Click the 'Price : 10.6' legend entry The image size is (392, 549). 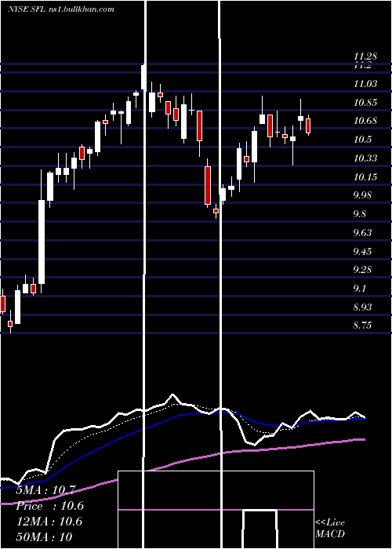(x=49, y=506)
